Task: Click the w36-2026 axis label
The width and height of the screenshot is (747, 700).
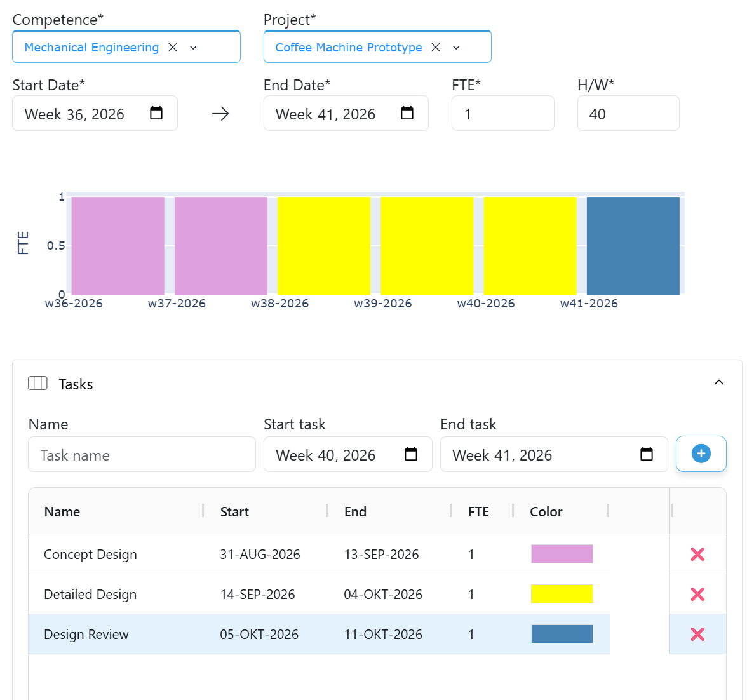Action: pos(74,304)
